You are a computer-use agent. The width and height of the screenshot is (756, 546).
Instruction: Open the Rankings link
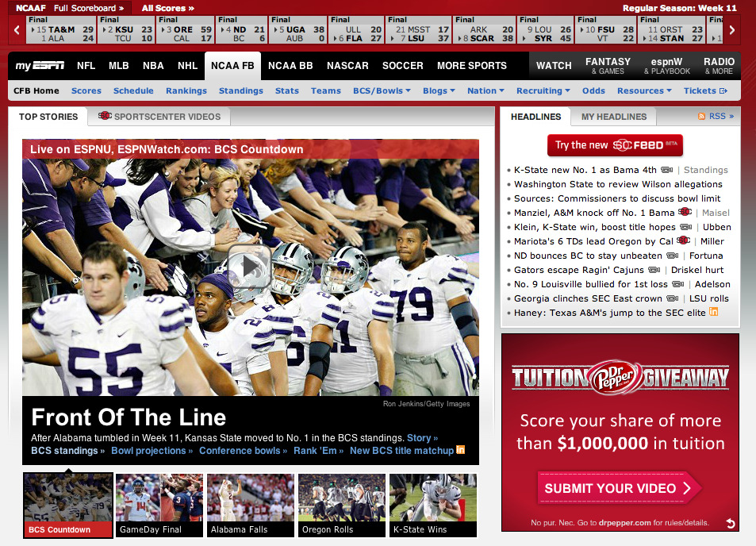click(186, 90)
